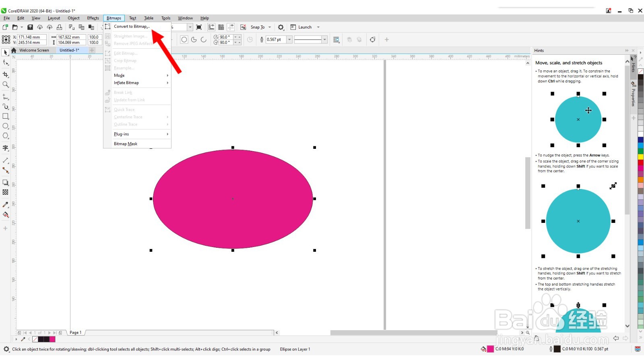Image resolution: width=644 pixels, height=362 pixels.
Task: Add new document tab with plus button
Action: tap(92, 50)
